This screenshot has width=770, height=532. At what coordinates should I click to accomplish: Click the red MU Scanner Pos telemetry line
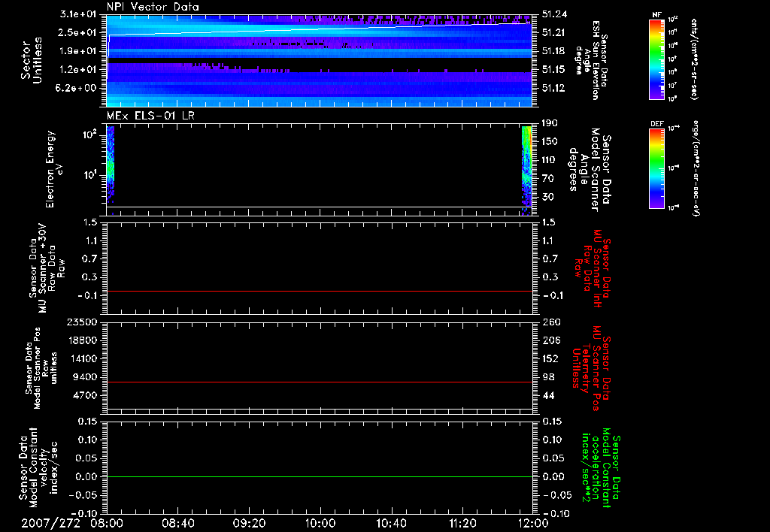click(x=320, y=382)
